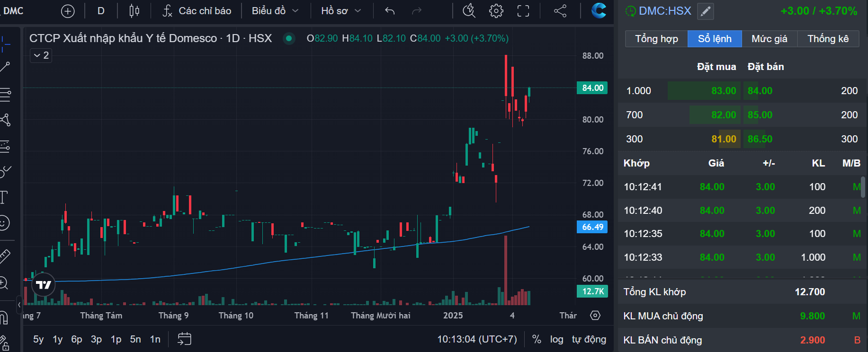The width and height of the screenshot is (868, 352).
Task: Open the D interval selector
Action: (101, 11)
